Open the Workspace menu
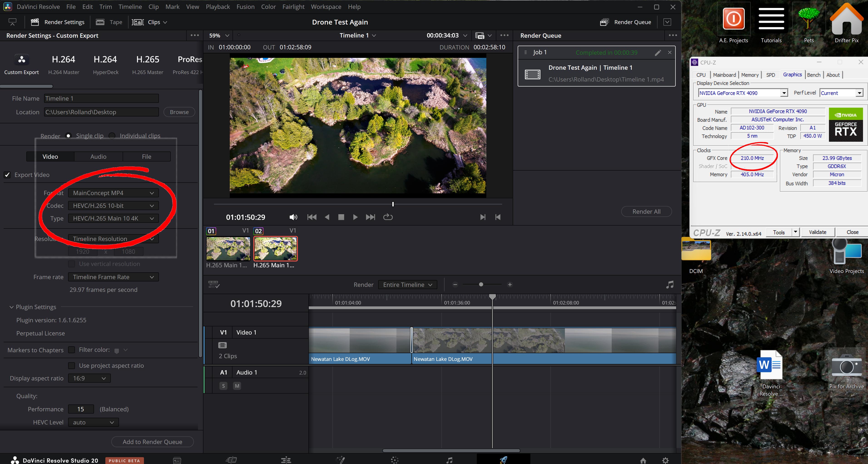The height and width of the screenshot is (464, 868). [x=326, y=7]
